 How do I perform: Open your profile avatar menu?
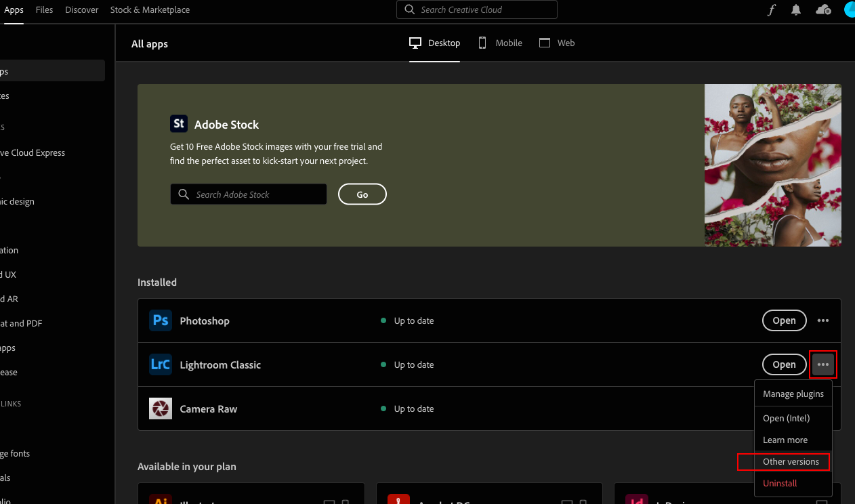click(x=849, y=10)
